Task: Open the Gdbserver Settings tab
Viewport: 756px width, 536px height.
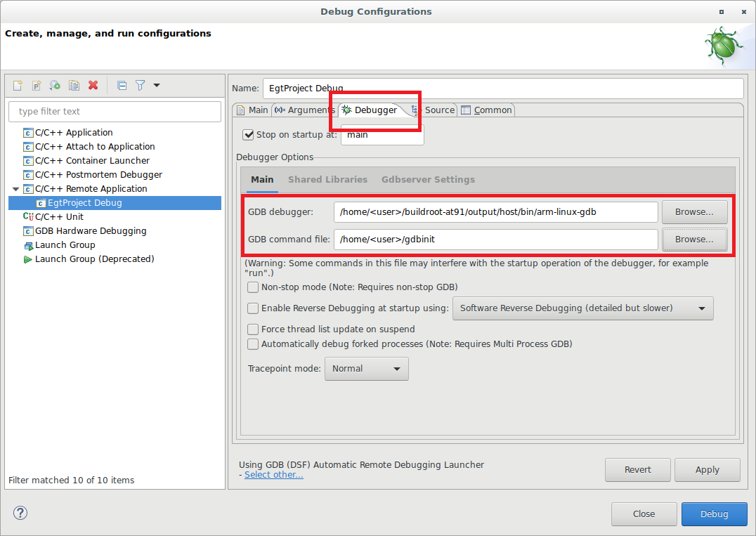Action: 428,179
